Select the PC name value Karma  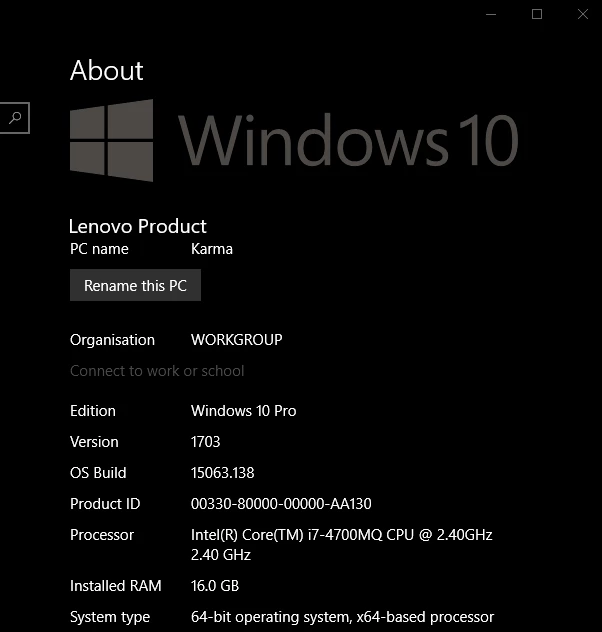point(212,249)
